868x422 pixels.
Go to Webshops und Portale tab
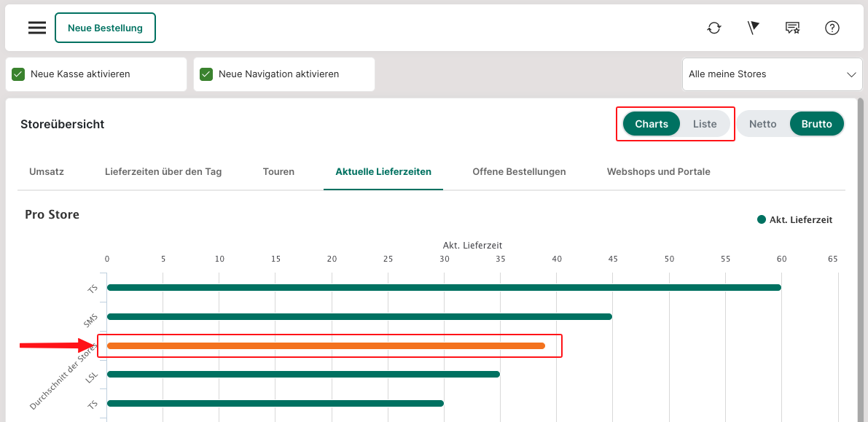pyautogui.click(x=658, y=172)
